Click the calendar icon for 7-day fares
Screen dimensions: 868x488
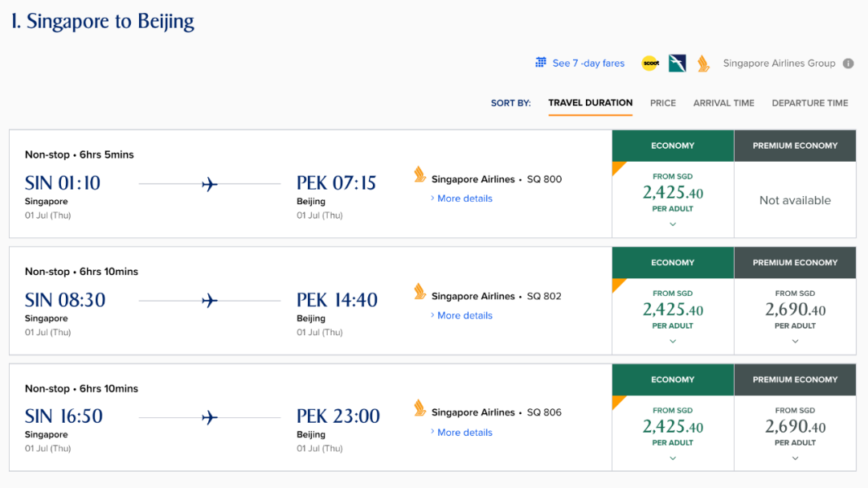click(x=542, y=63)
